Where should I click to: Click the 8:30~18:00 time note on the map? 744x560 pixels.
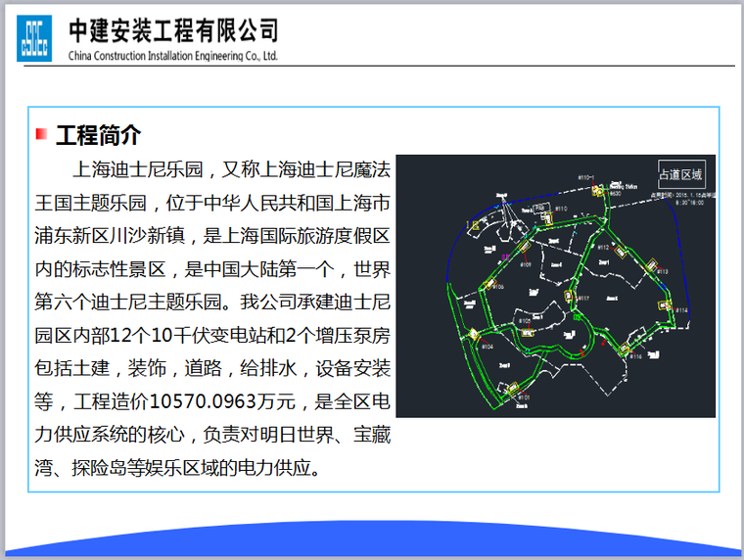690,203
